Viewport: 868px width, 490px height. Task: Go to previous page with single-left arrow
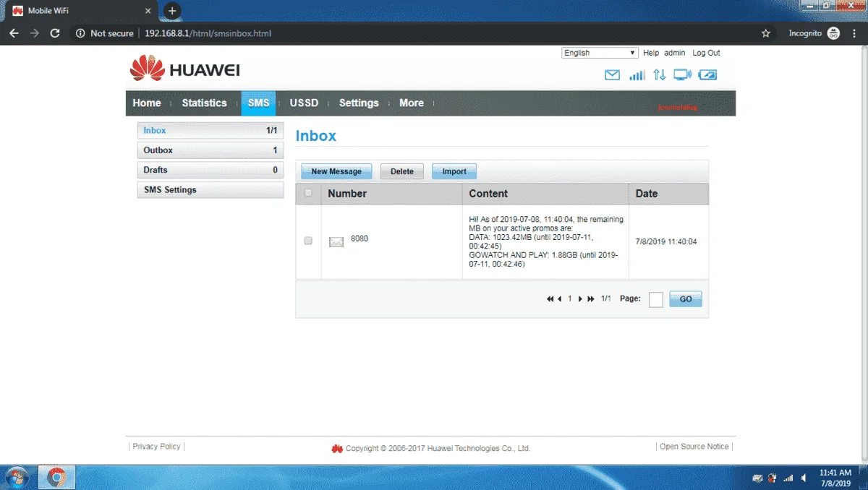click(560, 299)
